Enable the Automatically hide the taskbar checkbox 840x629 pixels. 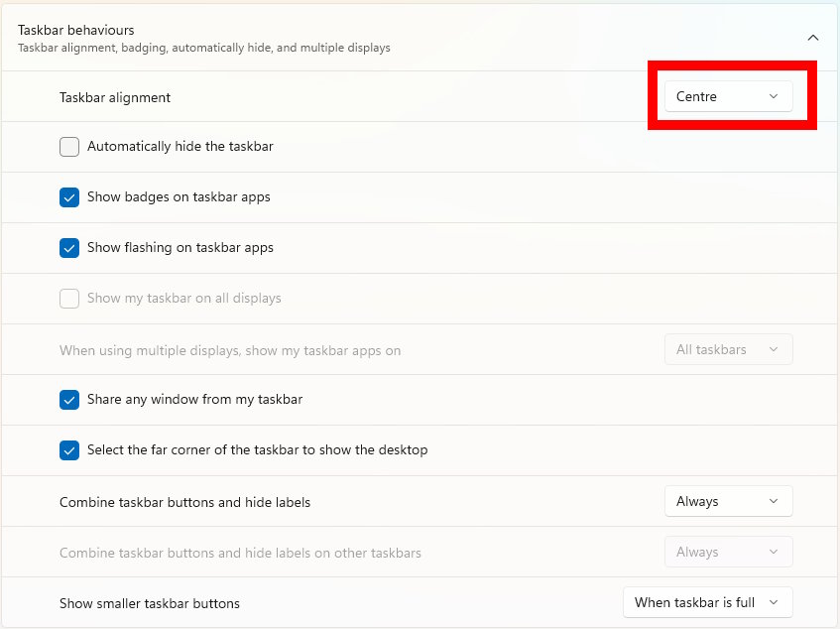(x=69, y=147)
